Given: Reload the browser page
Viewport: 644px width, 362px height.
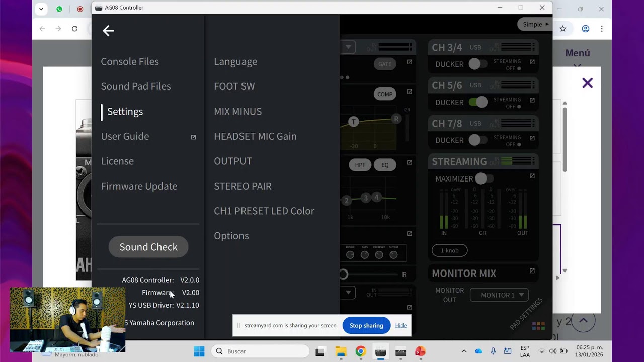Looking at the screenshot, I should pyautogui.click(x=75, y=29).
